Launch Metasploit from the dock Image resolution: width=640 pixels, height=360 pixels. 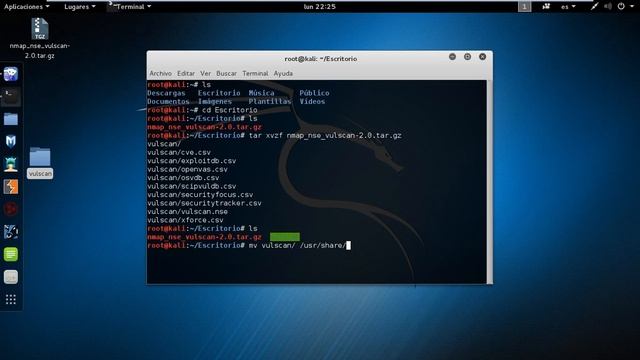pos(11,141)
